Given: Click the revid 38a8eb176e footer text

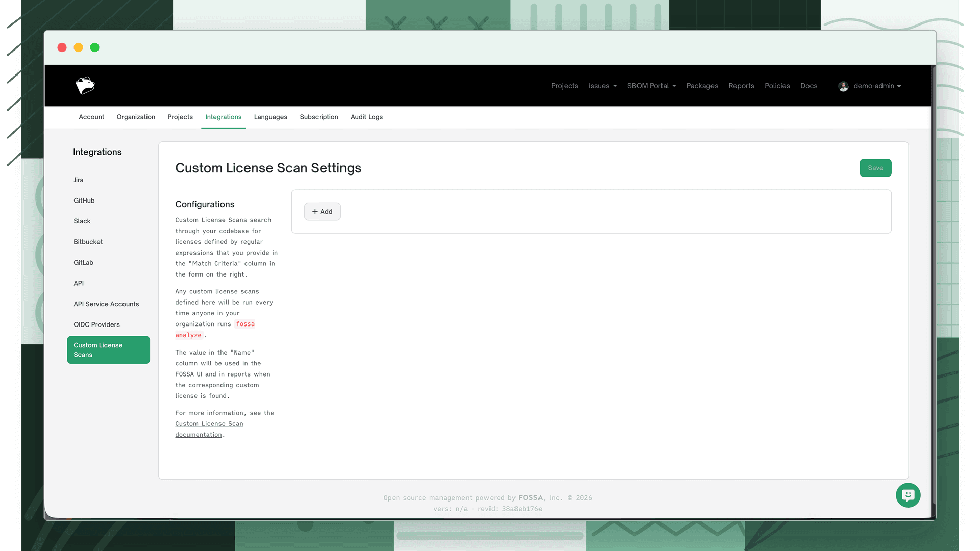Looking at the screenshot, I should [510, 509].
